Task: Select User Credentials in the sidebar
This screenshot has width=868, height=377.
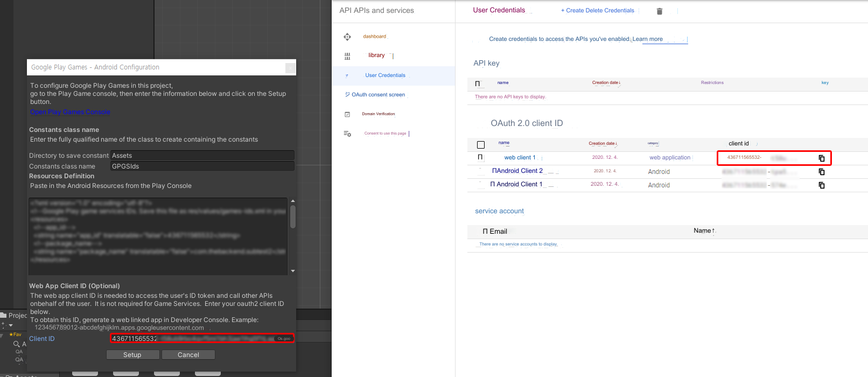Action: coord(386,75)
